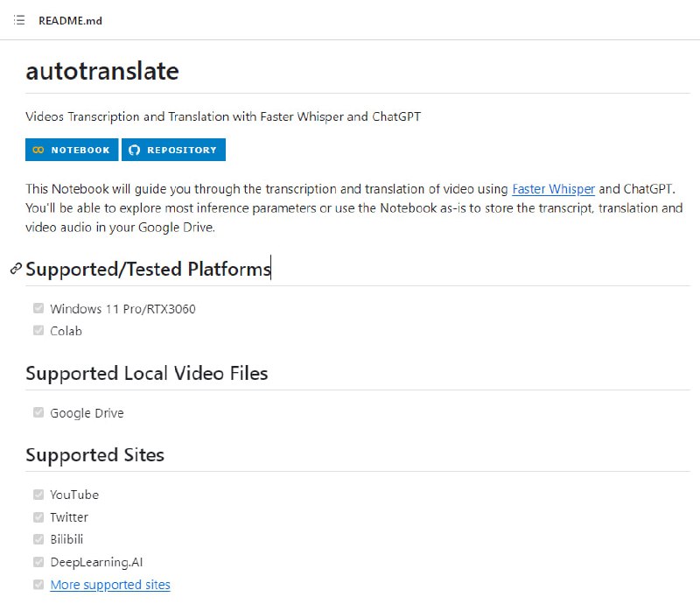This screenshot has height=604, width=700.
Task: Check the Google Drive checkbox
Action: coord(38,411)
